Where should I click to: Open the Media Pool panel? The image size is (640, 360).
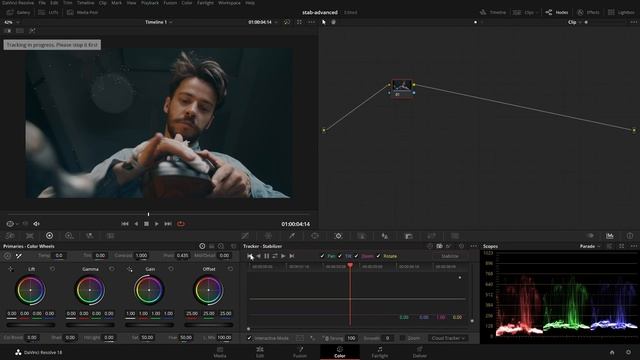click(x=83, y=12)
